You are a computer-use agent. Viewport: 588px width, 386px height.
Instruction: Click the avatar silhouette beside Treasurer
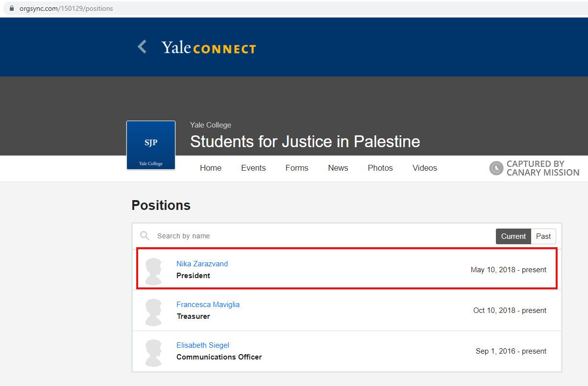(x=153, y=312)
